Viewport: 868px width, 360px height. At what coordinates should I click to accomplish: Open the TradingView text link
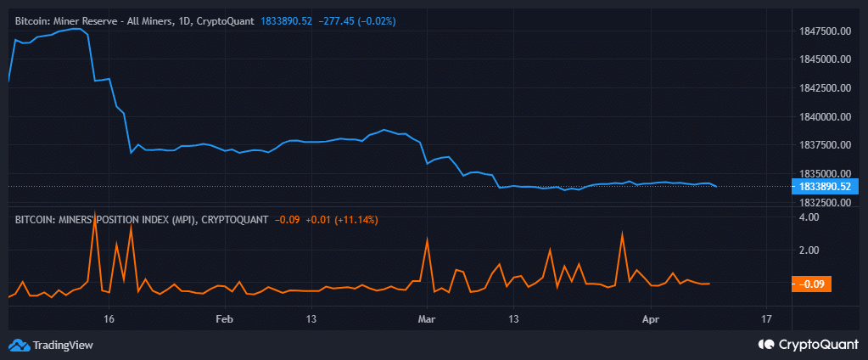pos(63,345)
